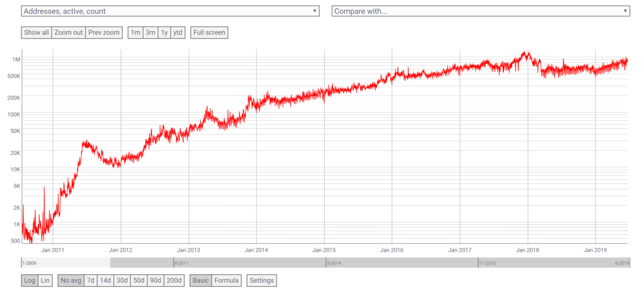The image size is (644, 289).
Task: Open the chart Settings
Action: 262,281
